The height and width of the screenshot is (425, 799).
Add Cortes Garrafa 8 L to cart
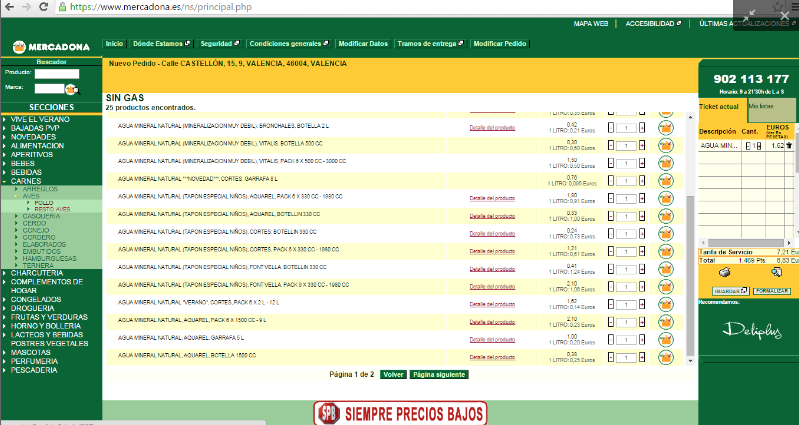coord(665,181)
